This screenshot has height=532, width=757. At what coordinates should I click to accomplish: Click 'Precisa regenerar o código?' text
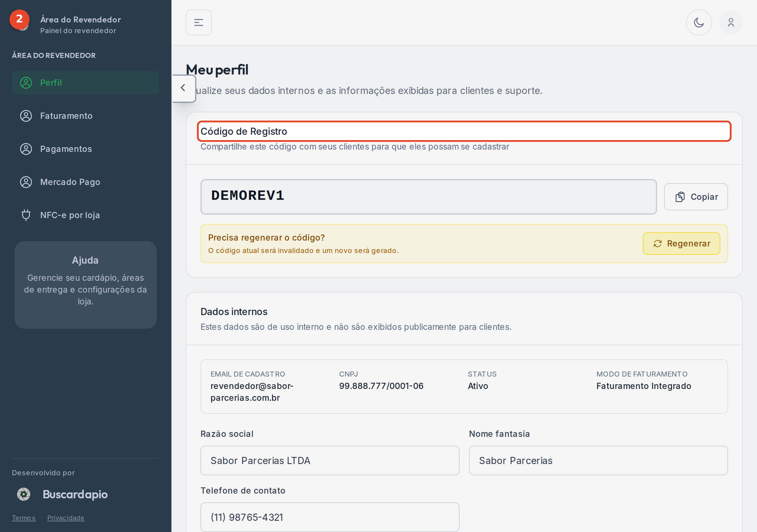pos(266,237)
